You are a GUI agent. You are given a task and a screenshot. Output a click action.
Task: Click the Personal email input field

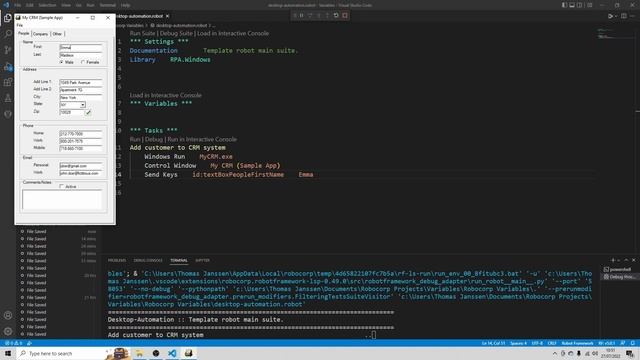click(x=81, y=166)
